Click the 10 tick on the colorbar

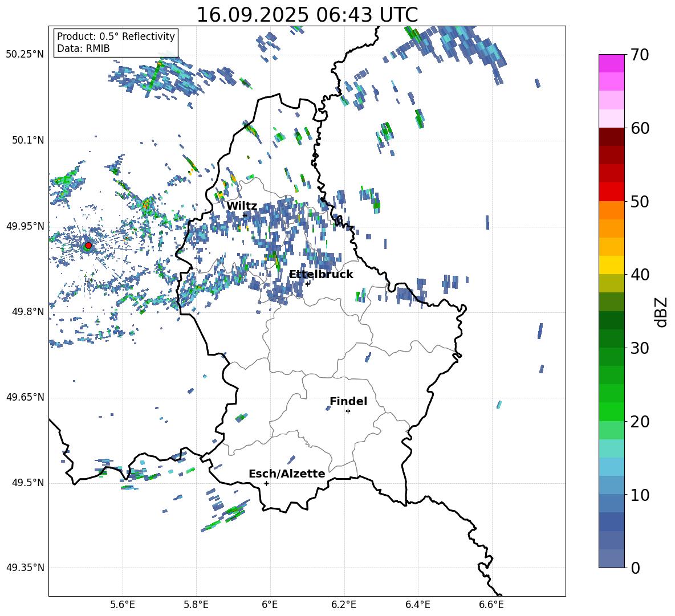click(x=640, y=495)
